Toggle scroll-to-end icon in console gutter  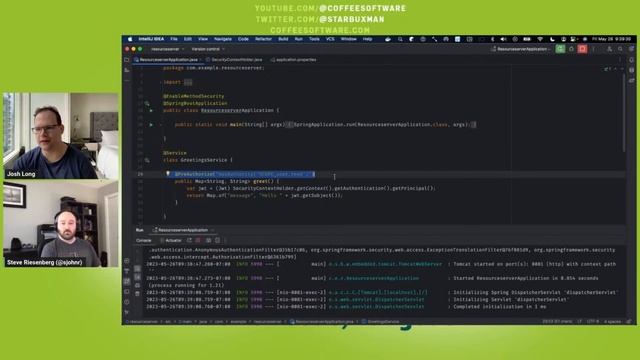point(137,277)
